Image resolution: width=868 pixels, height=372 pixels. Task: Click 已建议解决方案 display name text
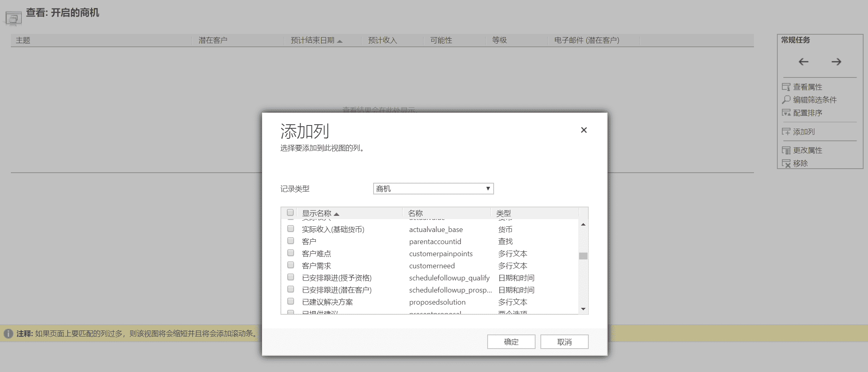coord(327,302)
